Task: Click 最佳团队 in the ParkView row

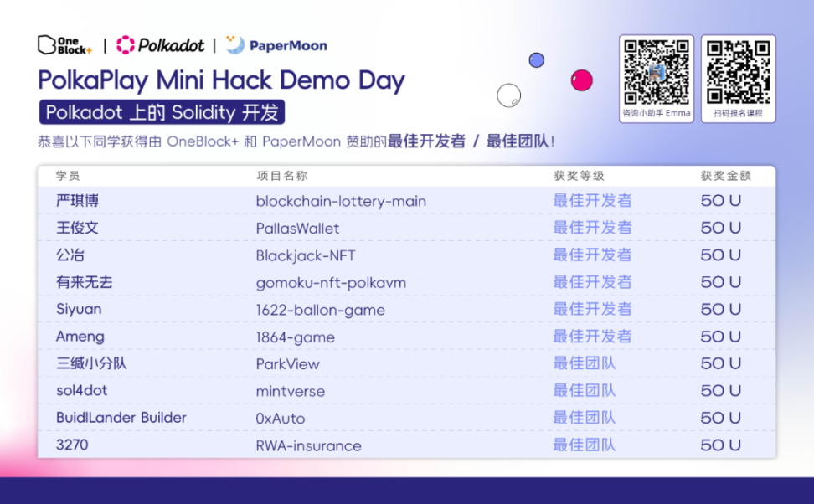Action: click(585, 363)
